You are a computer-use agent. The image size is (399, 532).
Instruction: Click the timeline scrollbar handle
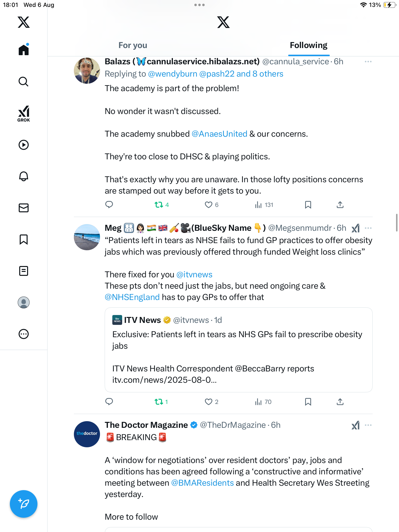pyautogui.click(x=397, y=223)
